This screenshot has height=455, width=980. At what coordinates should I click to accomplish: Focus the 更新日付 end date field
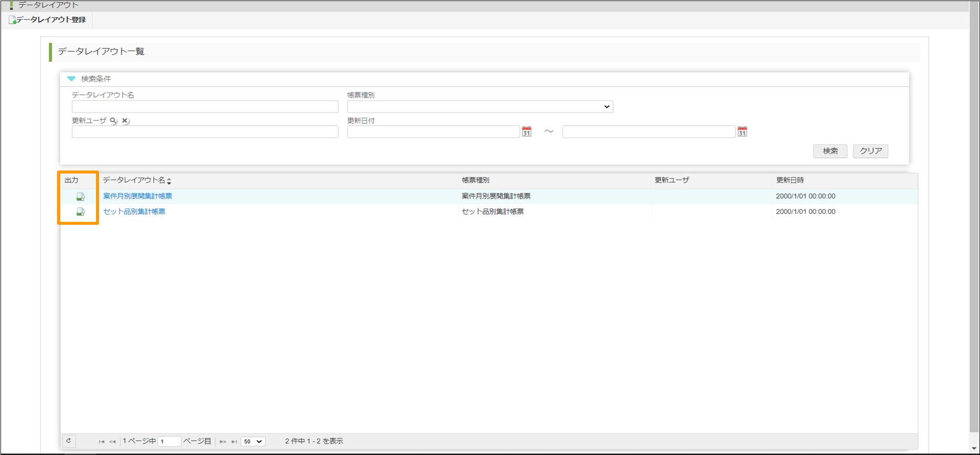(649, 132)
